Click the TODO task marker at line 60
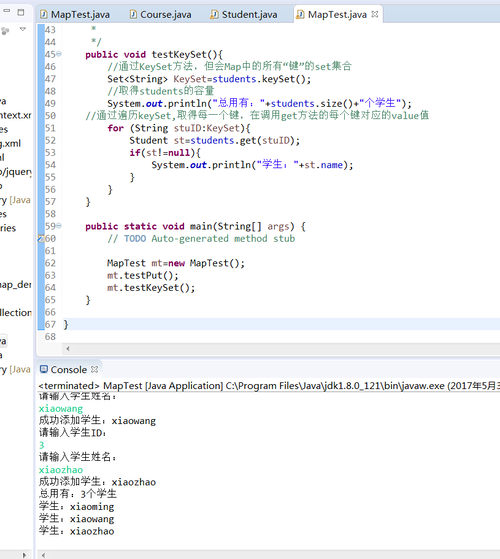 [41, 239]
